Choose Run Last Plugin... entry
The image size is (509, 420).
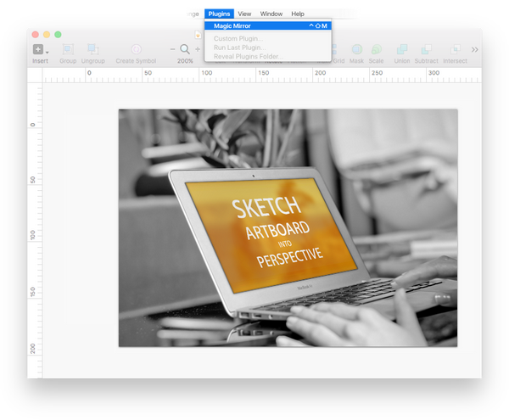tap(268, 48)
